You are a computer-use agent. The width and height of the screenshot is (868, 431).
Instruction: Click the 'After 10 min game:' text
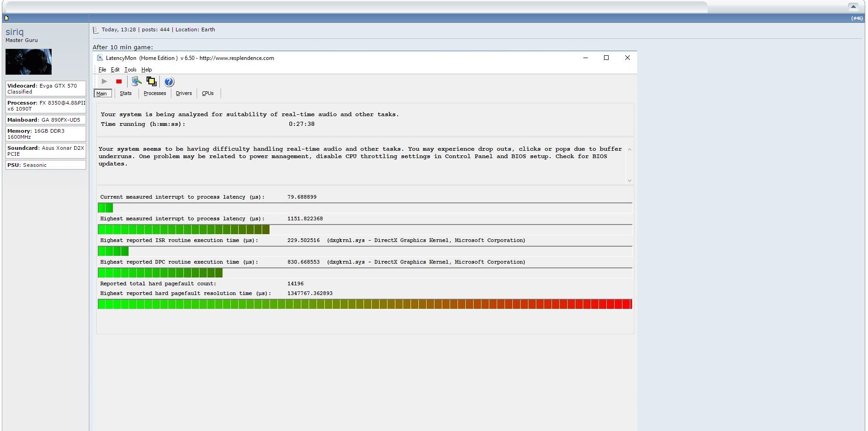tap(123, 47)
